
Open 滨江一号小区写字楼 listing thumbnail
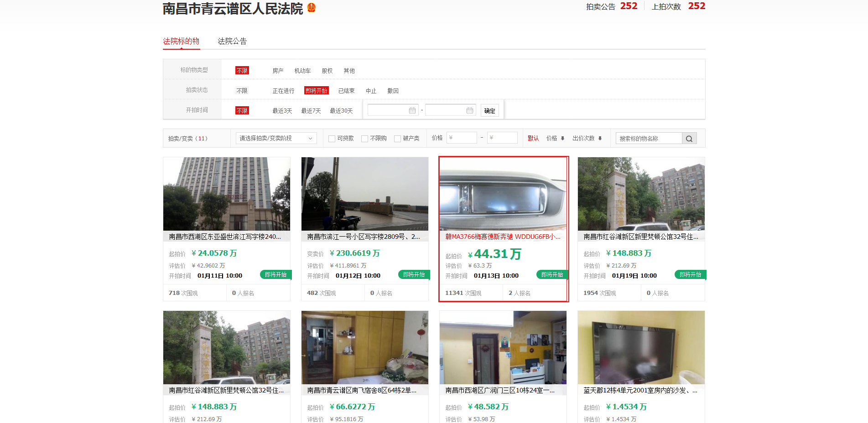[x=365, y=194]
